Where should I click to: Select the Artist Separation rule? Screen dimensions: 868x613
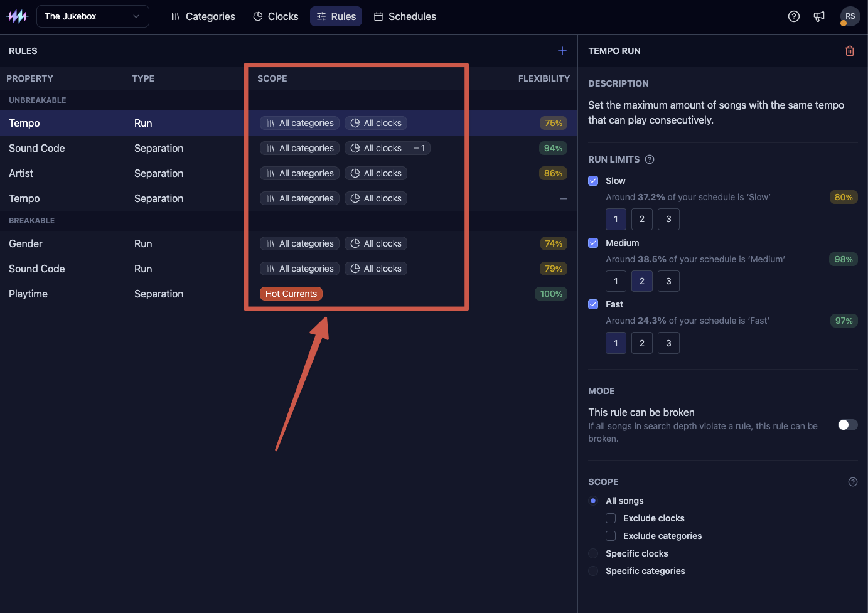[x=289, y=173]
